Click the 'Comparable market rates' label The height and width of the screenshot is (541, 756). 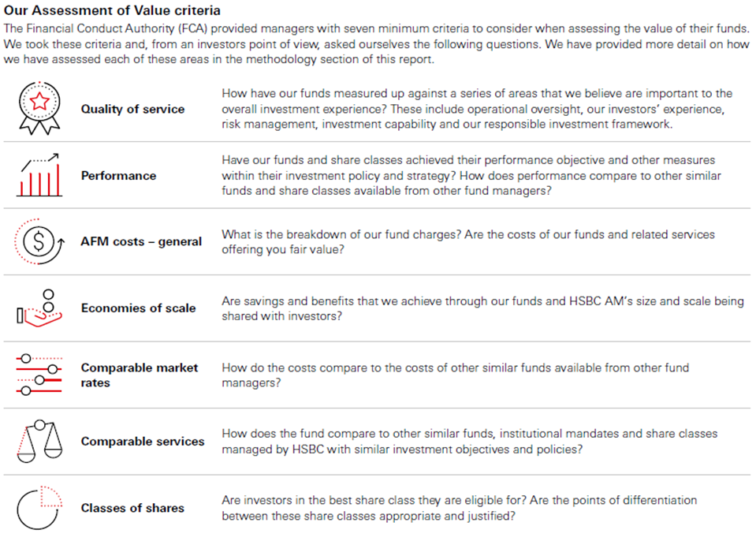(x=140, y=375)
